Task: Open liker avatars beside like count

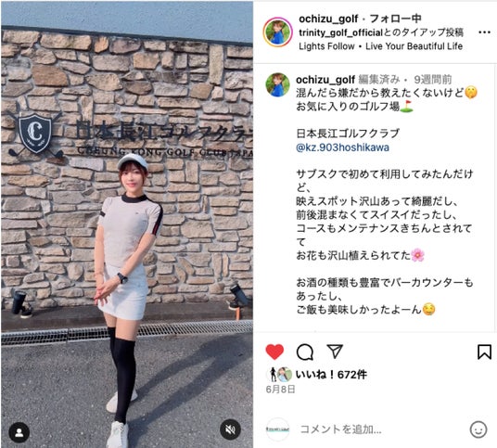Action: point(280,375)
